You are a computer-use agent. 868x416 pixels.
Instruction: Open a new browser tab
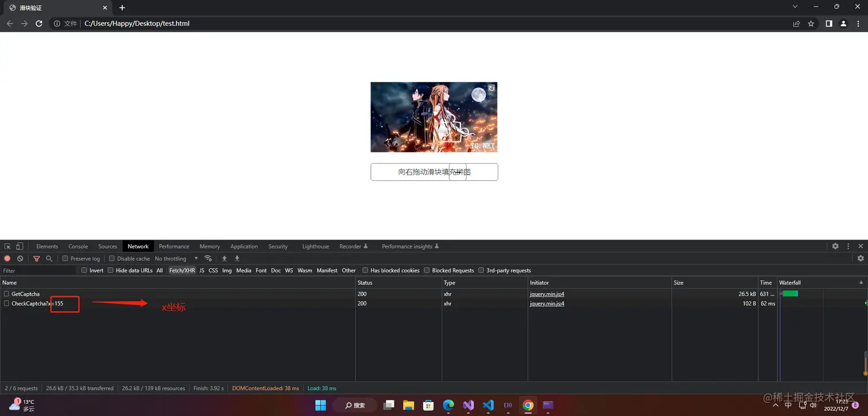coord(122,7)
